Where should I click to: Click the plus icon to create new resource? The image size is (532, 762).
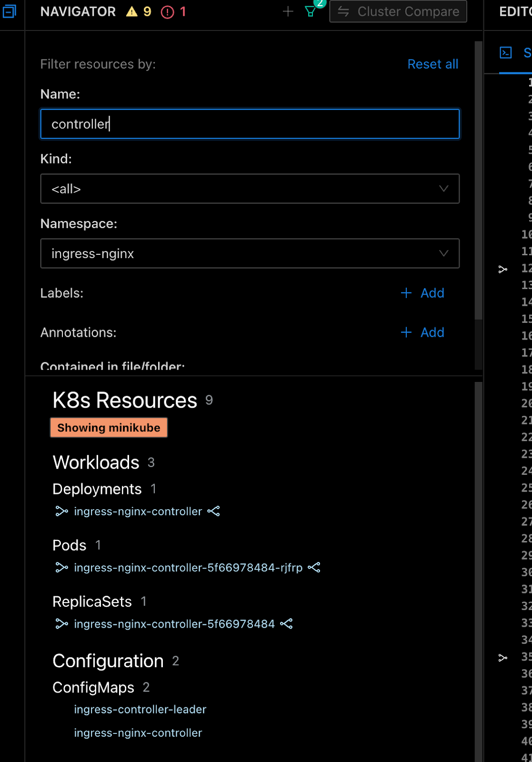[288, 11]
